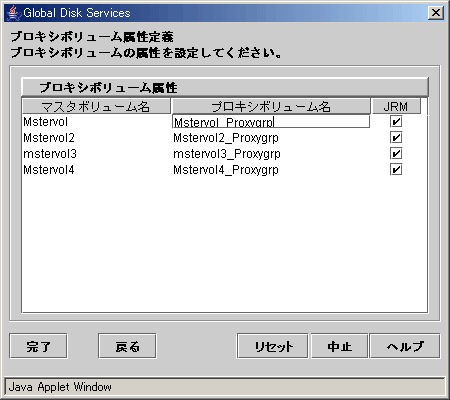Click proxy name Mstervol2_Proxygrp

[226, 138]
